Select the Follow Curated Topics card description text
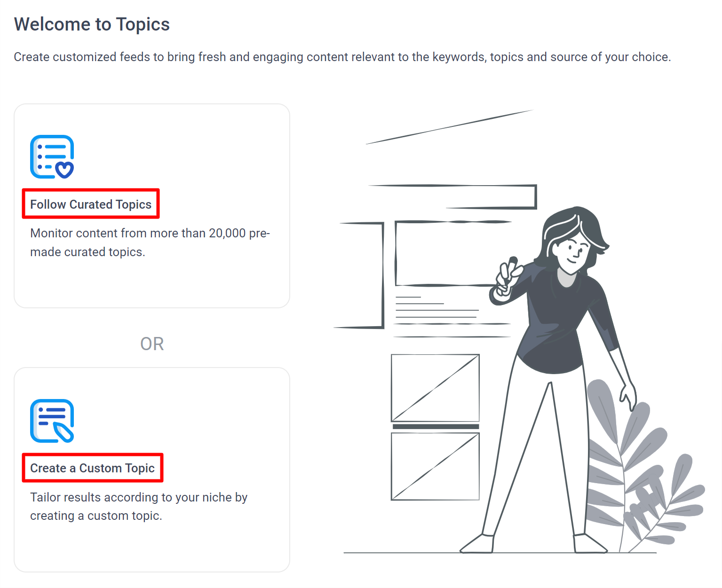The width and height of the screenshot is (722, 588). (150, 243)
